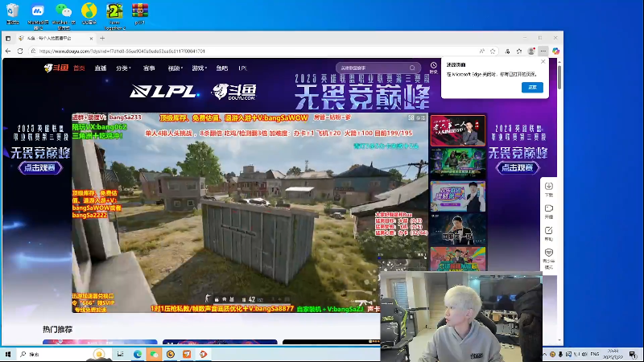Open WeChat from taskbar
This screenshot has width=644, height=362.
point(154,354)
